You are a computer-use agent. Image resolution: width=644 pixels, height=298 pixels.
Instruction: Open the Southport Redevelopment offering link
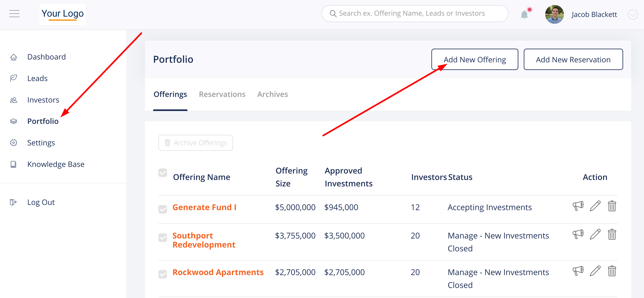pyautogui.click(x=204, y=240)
